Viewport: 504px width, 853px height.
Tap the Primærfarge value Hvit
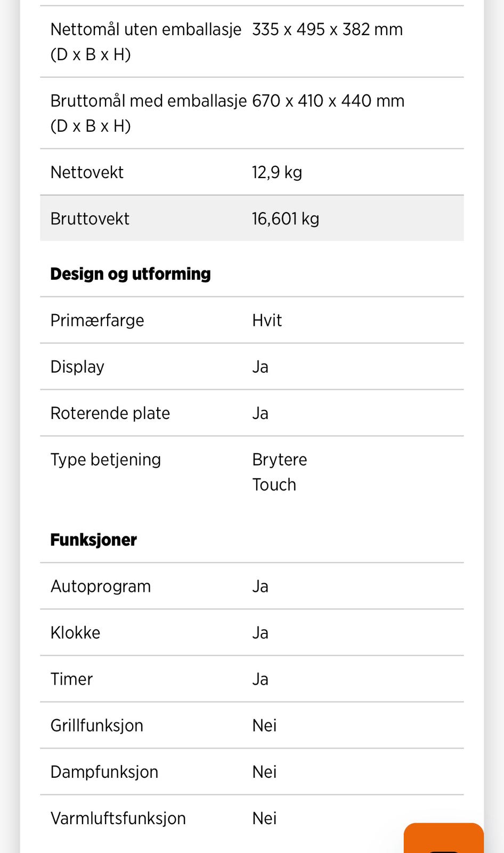[x=267, y=320]
